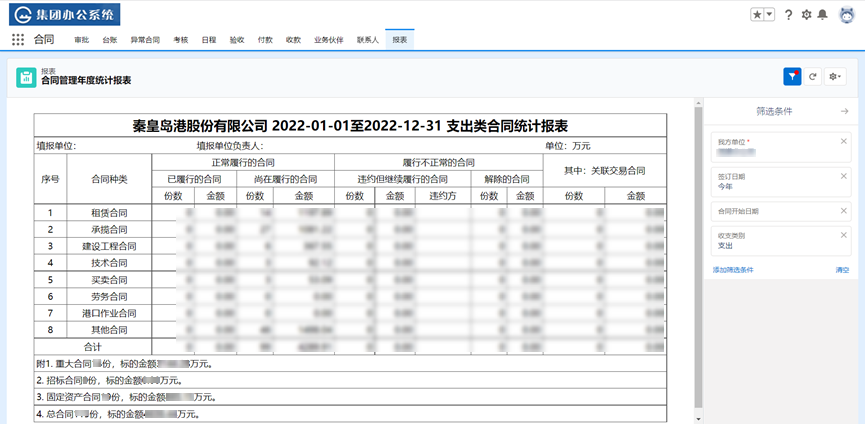Click the 其他合同 row label
865x424 pixels.
pos(109,330)
